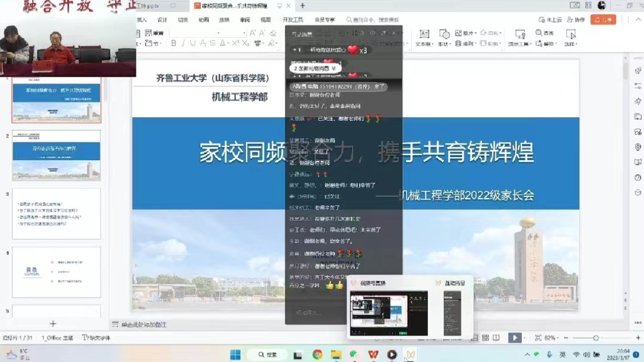Open the Section (节) dropdown
This screenshot has height=362, width=644.
[154, 44]
